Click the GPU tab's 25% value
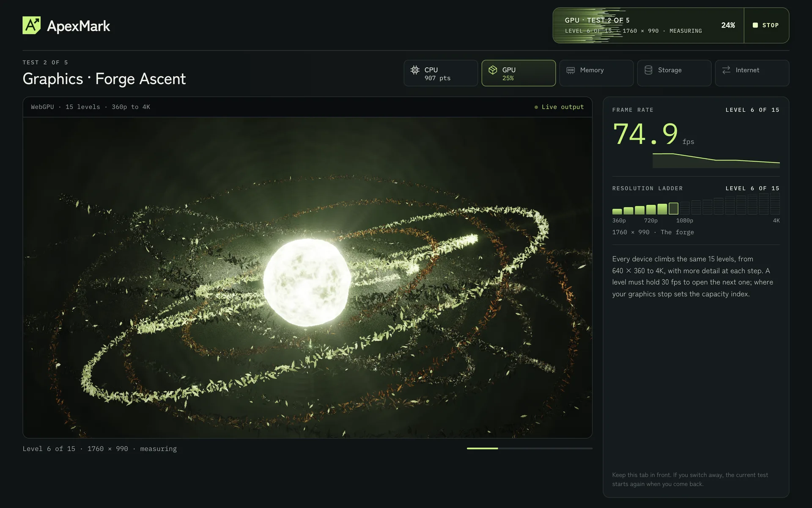The width and height of the screenshot is (812, 508). tap(508, 78)
